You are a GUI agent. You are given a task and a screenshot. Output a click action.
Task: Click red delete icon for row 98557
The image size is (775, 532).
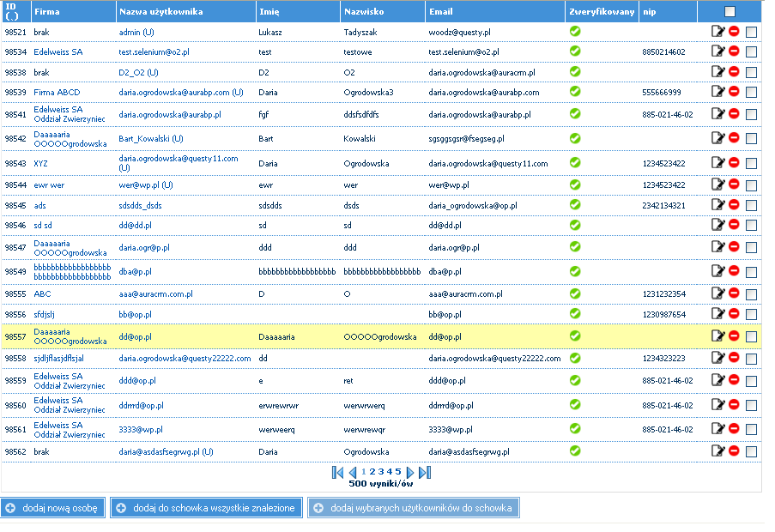[735, 336]
